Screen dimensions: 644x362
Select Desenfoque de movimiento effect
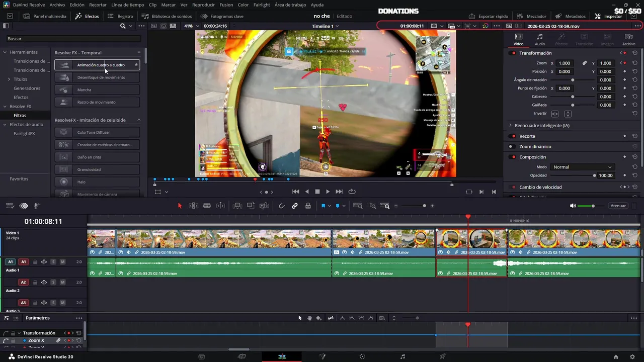(x=97, y=77)
